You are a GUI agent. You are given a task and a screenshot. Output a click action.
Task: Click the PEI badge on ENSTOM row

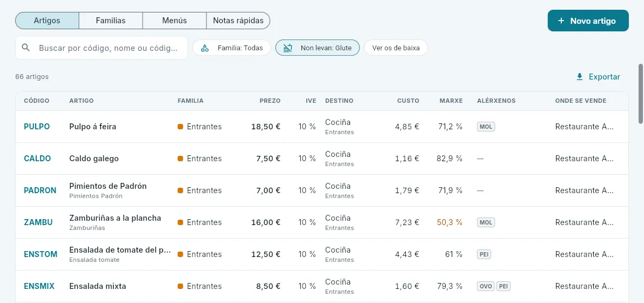(x=484, y=254)
